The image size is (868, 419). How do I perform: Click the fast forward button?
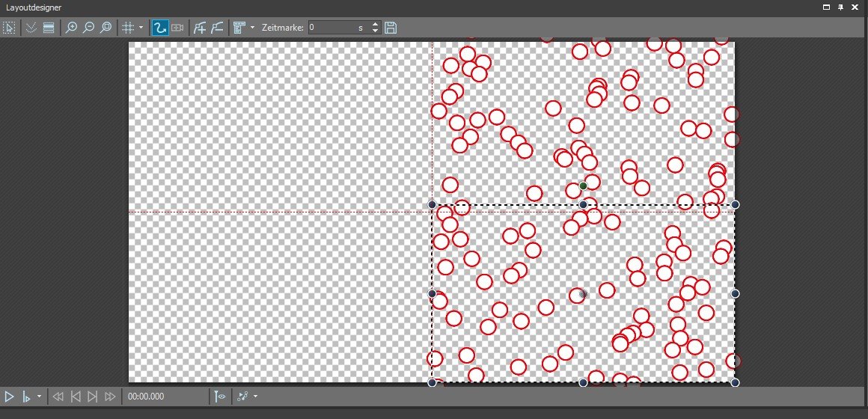[110, 397]
